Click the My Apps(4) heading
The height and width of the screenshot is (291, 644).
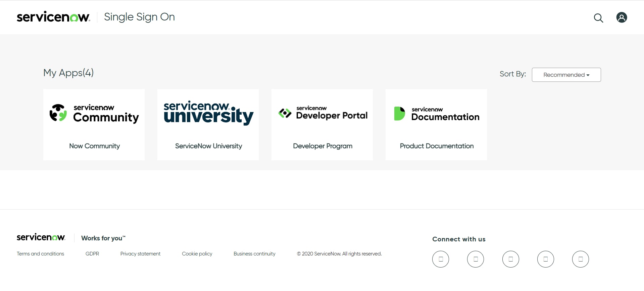(x=68, y=73)
